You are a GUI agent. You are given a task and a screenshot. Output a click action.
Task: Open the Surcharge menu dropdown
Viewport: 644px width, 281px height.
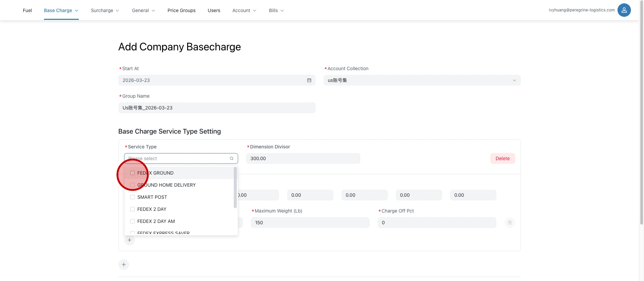click(105, 10)
